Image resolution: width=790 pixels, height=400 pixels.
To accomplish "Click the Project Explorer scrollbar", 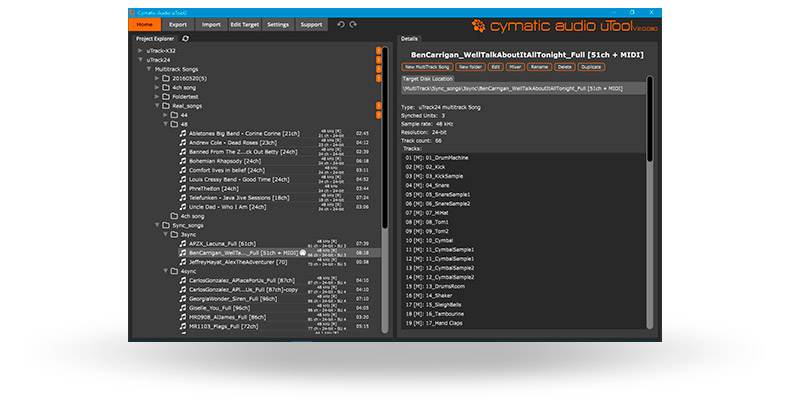I will pyautogui.click(x=385, y=189).
